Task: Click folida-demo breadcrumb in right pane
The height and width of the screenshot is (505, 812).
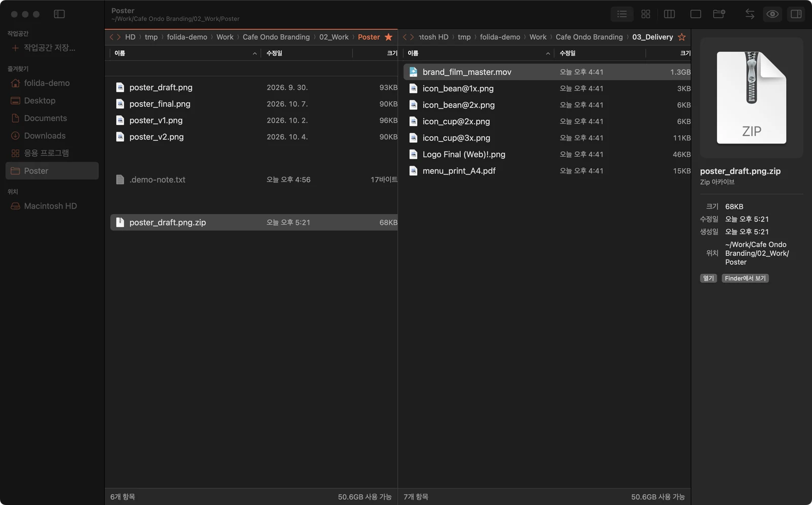Action: (x=500, y=37)
